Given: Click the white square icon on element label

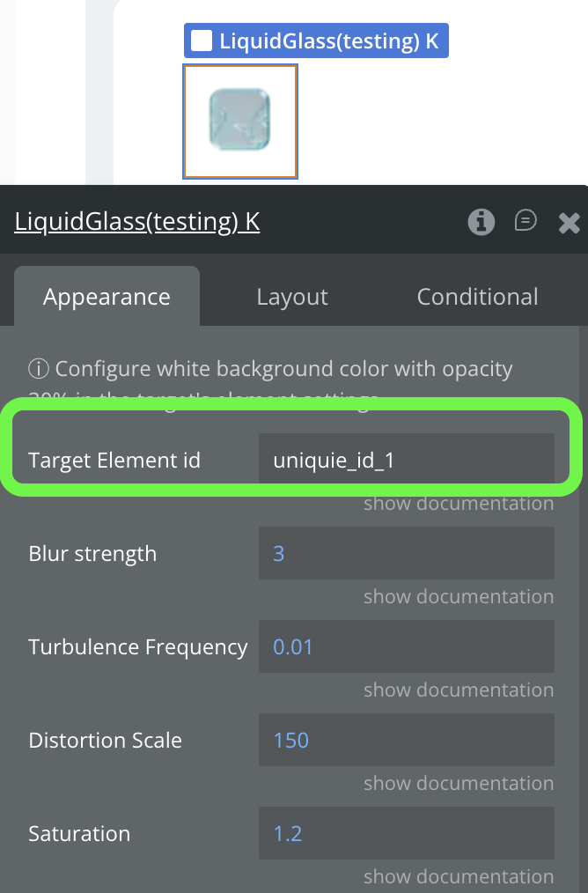Looking at the screenshot, I should pyautogui.click(x=202, y=41).
